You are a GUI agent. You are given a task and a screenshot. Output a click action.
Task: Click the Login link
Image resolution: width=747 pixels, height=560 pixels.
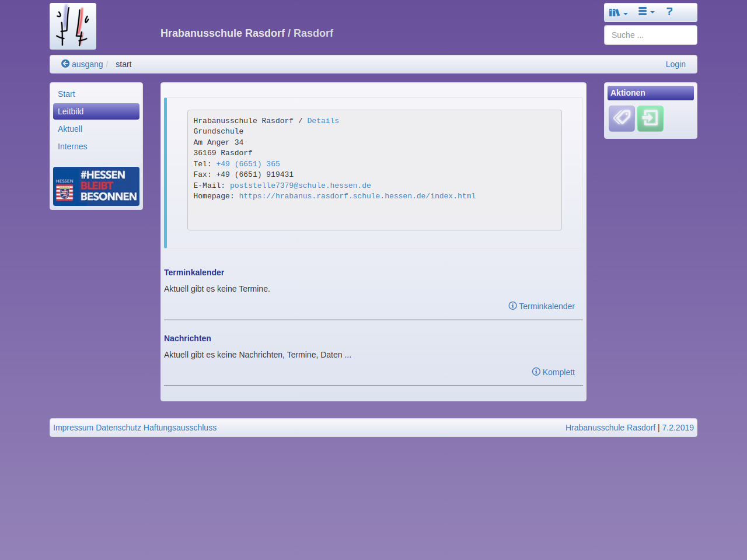pyautogui.click(x=675, y=64)
